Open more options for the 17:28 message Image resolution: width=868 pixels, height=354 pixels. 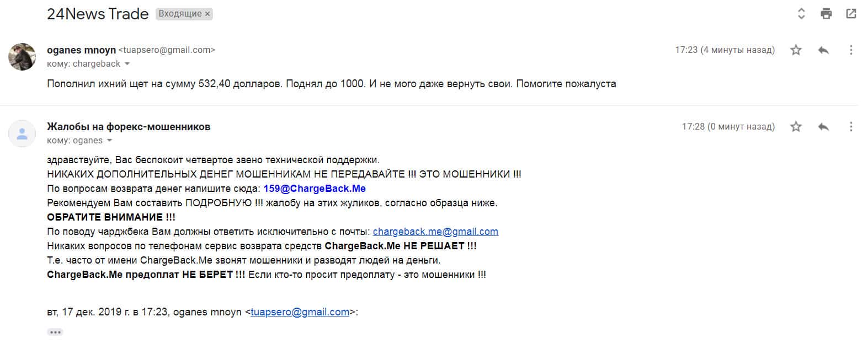[851, 127]
